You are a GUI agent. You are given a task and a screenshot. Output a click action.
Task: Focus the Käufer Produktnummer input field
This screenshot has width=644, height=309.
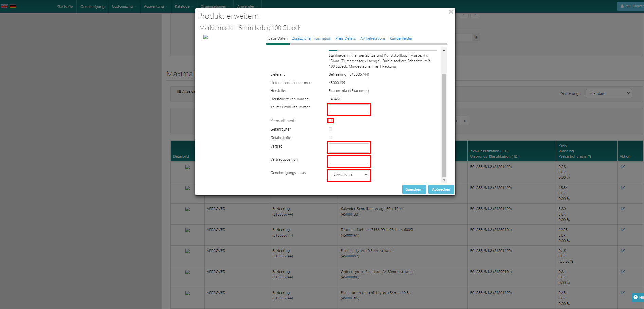349,109
